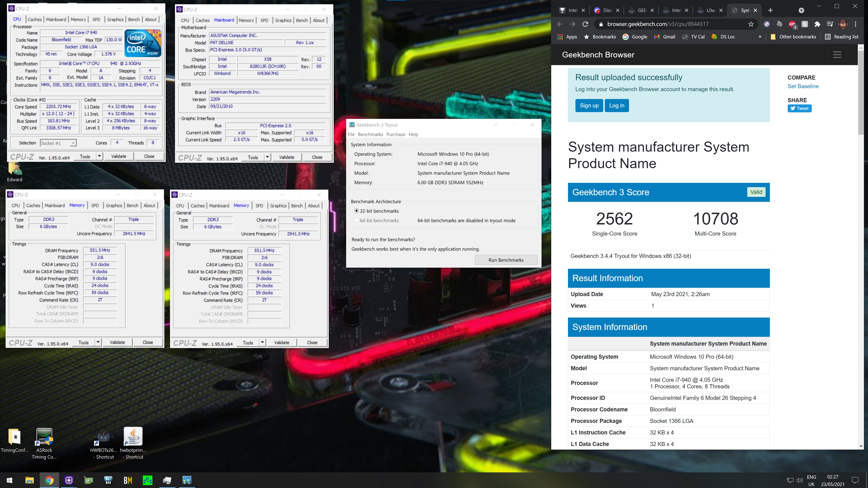Select 64-bit benchmarks radio button
The image size is (868, 488).
point(357,220)
